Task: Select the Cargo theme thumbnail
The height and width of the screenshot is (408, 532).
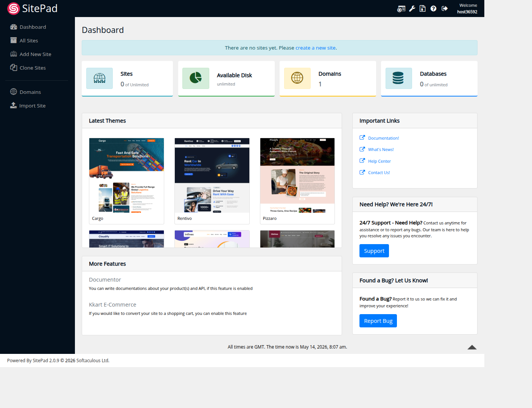Action: pyautogui.click(x=126, y=175)
